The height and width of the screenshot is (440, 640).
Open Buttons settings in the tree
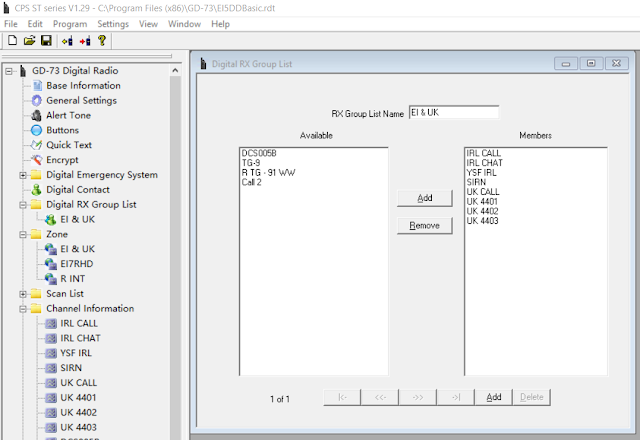pyautogui.click(x=62, y=130)
